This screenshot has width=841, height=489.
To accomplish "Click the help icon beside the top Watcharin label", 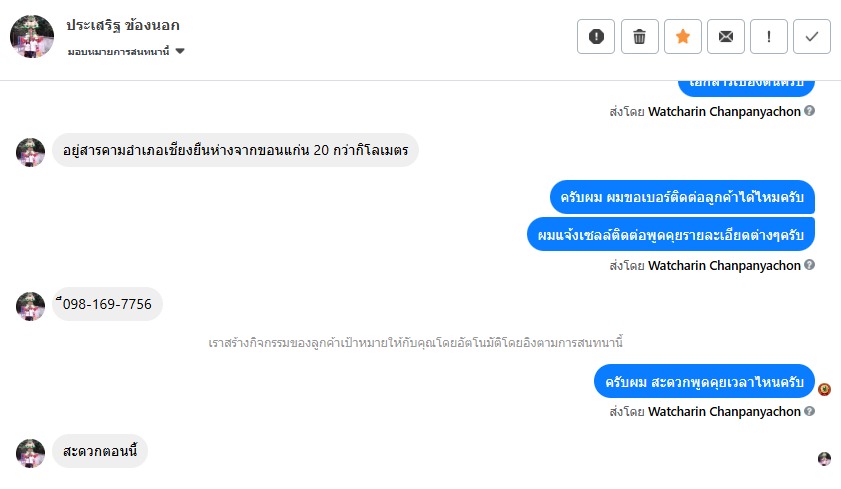I will click(810, 111).
